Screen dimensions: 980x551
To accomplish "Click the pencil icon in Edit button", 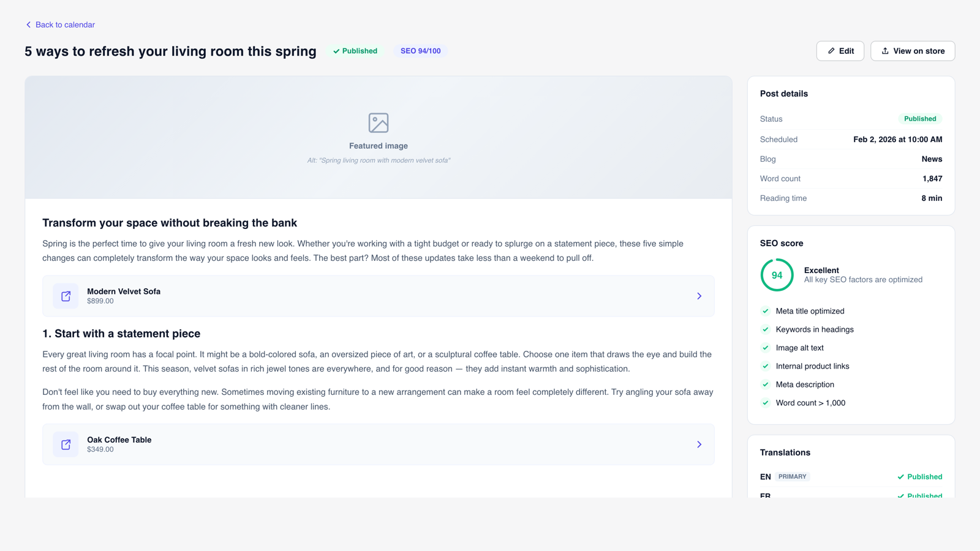I will [x=831, y=51].
